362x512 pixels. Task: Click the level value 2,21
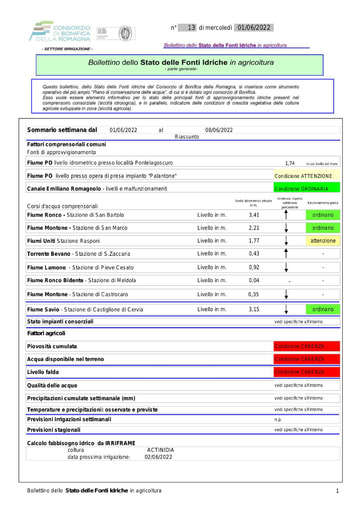pyautogui.click(x=254, y=228)
